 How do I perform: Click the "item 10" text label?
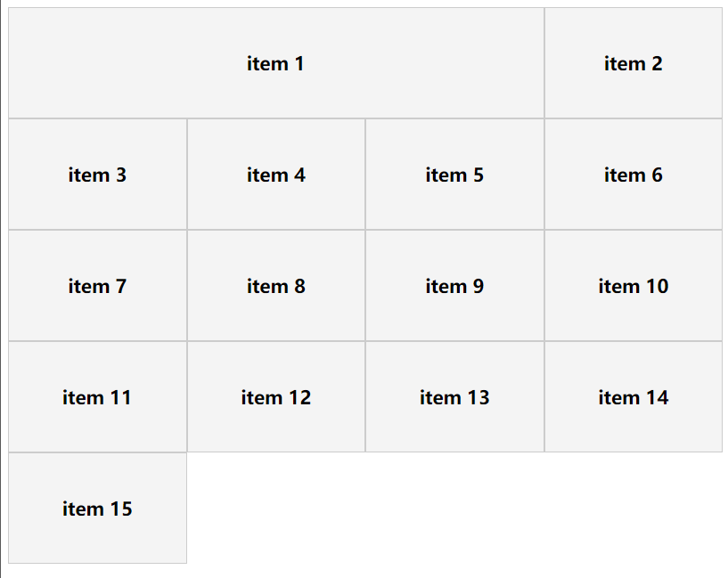633,286
